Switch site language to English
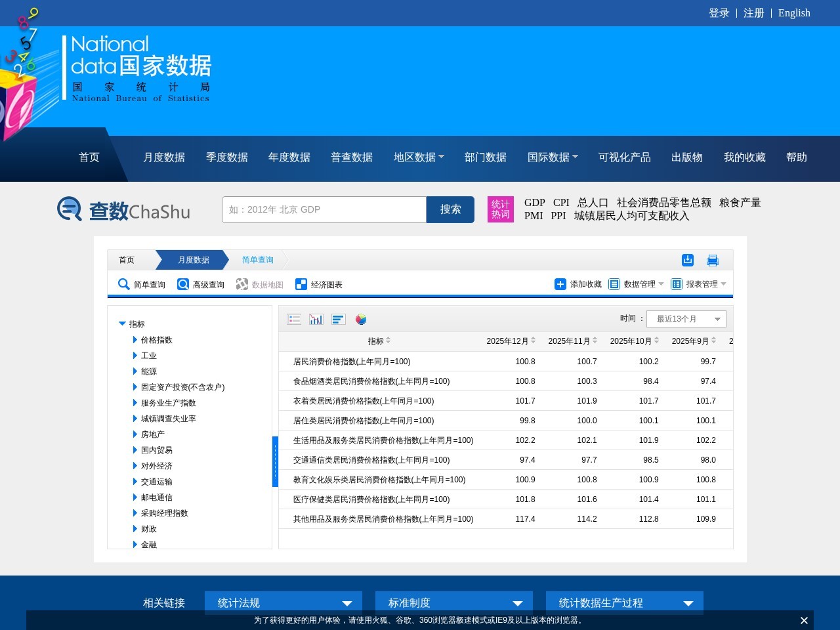The image size is (840, 630). coord(794,13)
